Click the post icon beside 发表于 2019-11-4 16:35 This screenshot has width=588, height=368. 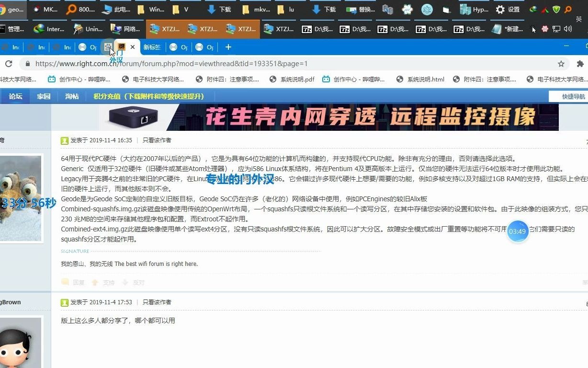point(65,140)
